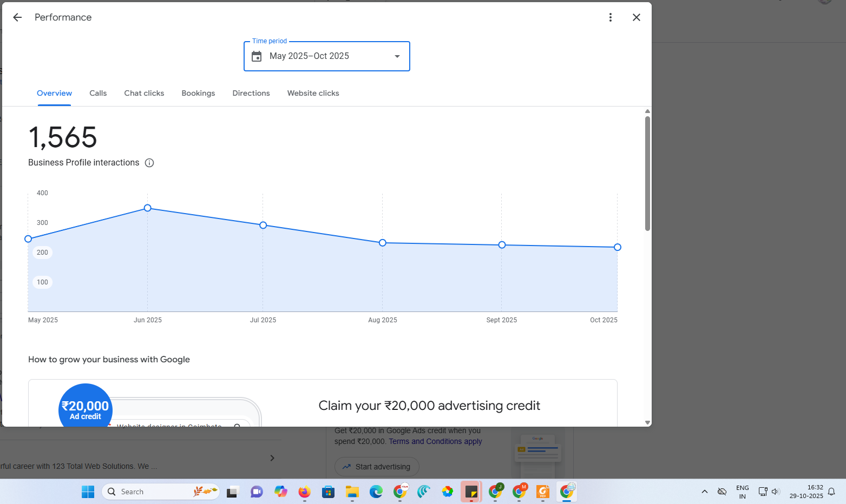Open the Terms and Conditions apply link
The height and width of the screenshot is (504, 846).
pos(435,441)
